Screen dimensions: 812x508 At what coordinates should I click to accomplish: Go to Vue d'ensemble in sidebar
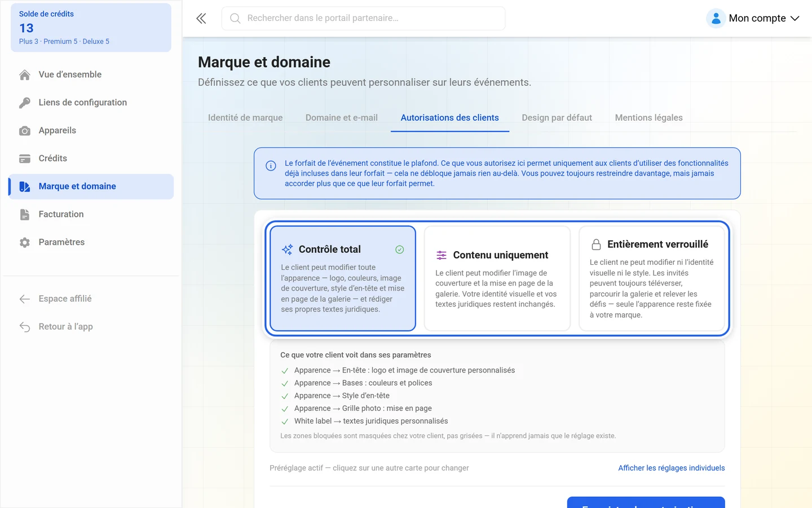click(70, 75)
